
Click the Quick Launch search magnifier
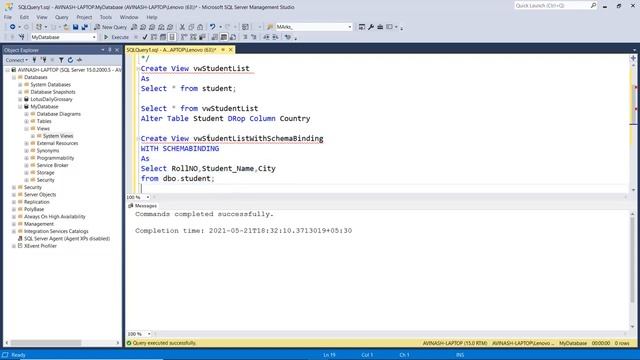[593, 5]
